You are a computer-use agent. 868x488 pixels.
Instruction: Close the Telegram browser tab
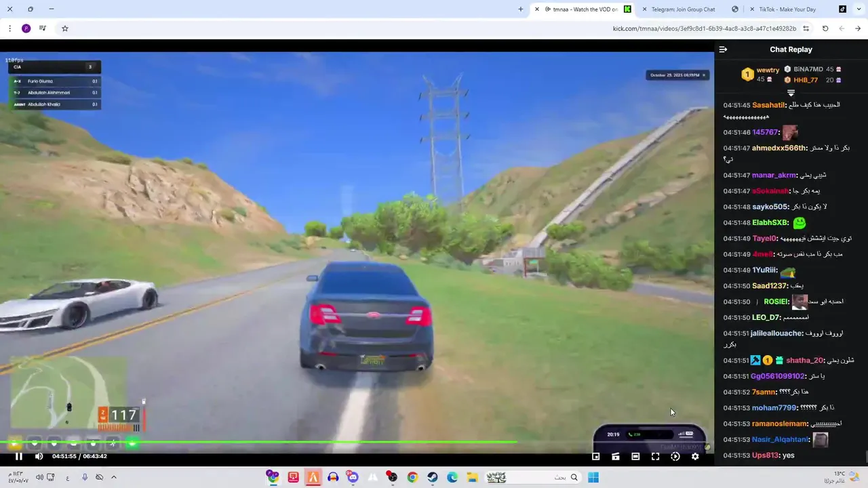click(645, 9)
